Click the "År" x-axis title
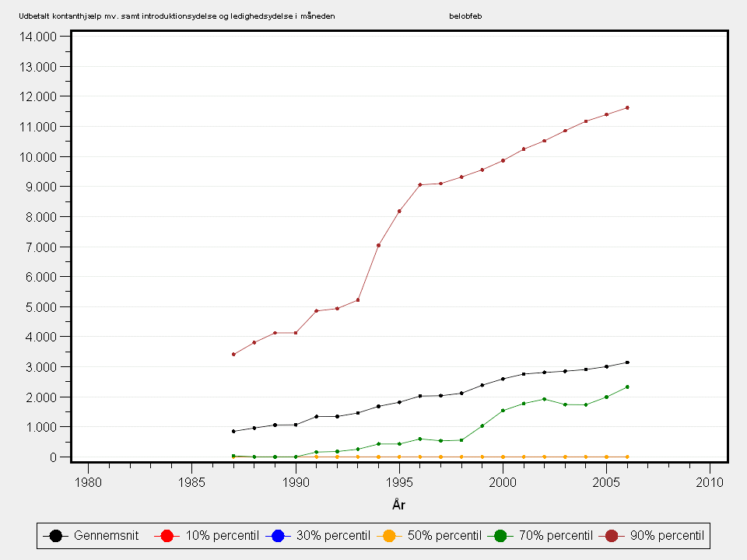 coord(398,505)
